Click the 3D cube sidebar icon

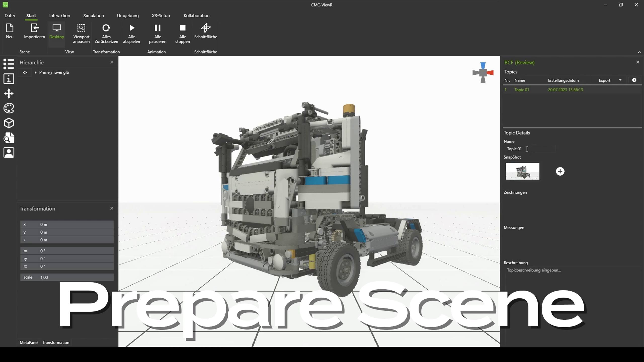pos(9,123)
